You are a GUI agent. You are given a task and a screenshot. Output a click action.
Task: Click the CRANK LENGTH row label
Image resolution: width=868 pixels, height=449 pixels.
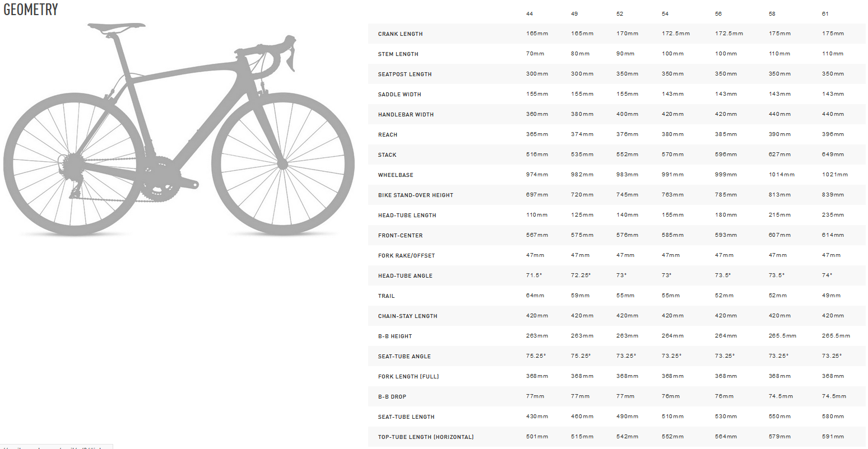(x=400, y=34)
